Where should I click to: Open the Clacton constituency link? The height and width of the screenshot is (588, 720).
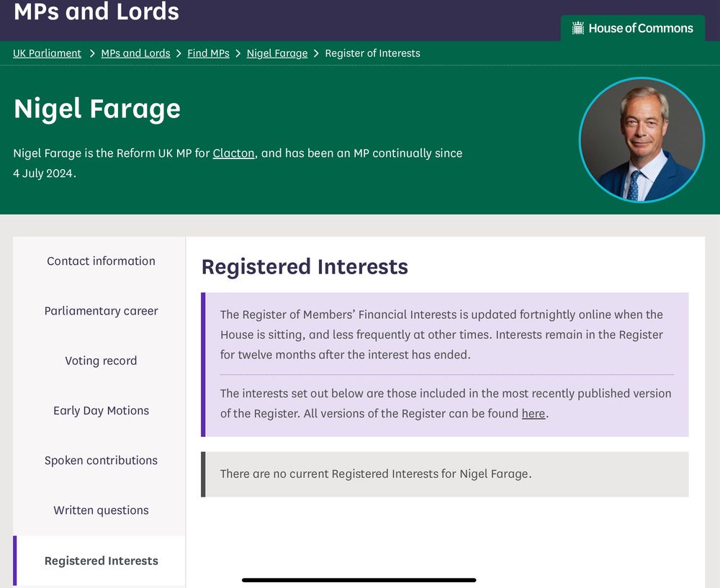click(233, 153)
